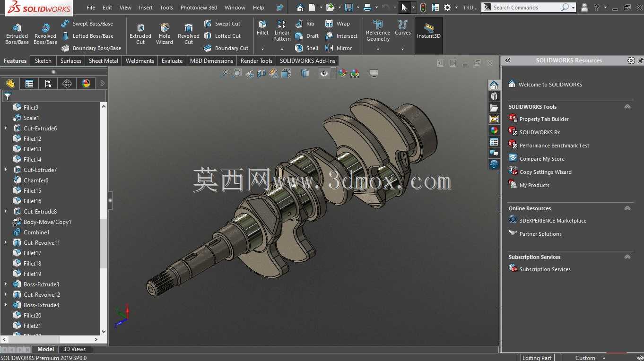Open the DisplayManager tab
This screenshot has width=644, height=361.
86,84
